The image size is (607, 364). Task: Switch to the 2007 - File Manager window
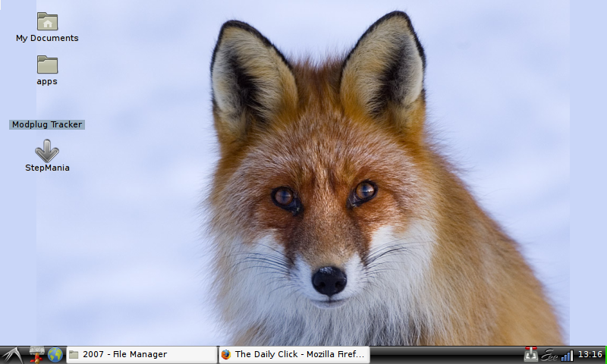click(142, 354)
